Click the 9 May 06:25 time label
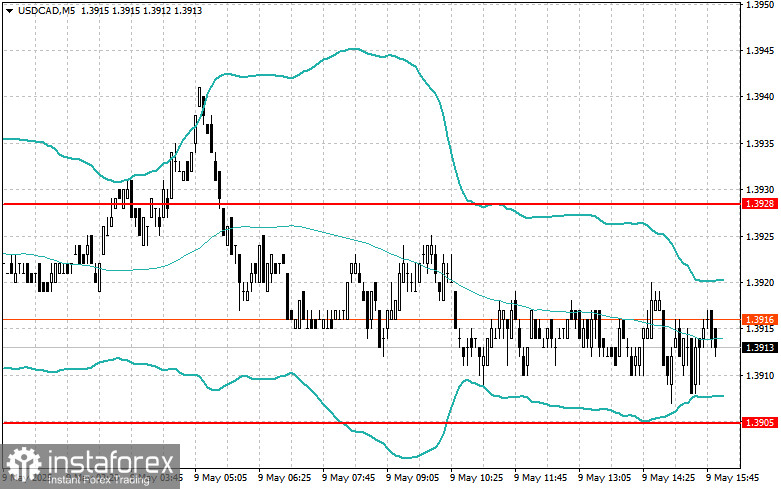Screen dimensions: 781x489 [x=285, y=478]
